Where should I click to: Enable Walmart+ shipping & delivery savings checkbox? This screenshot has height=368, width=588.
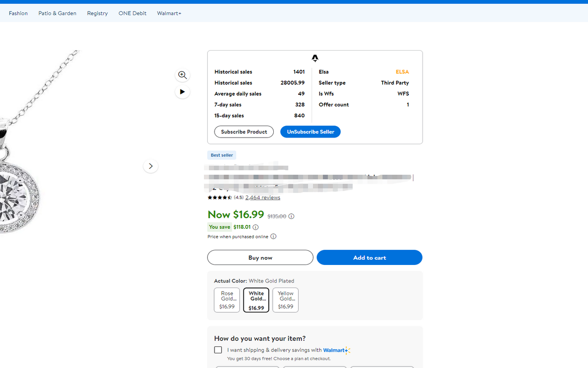tap(218, 350)
